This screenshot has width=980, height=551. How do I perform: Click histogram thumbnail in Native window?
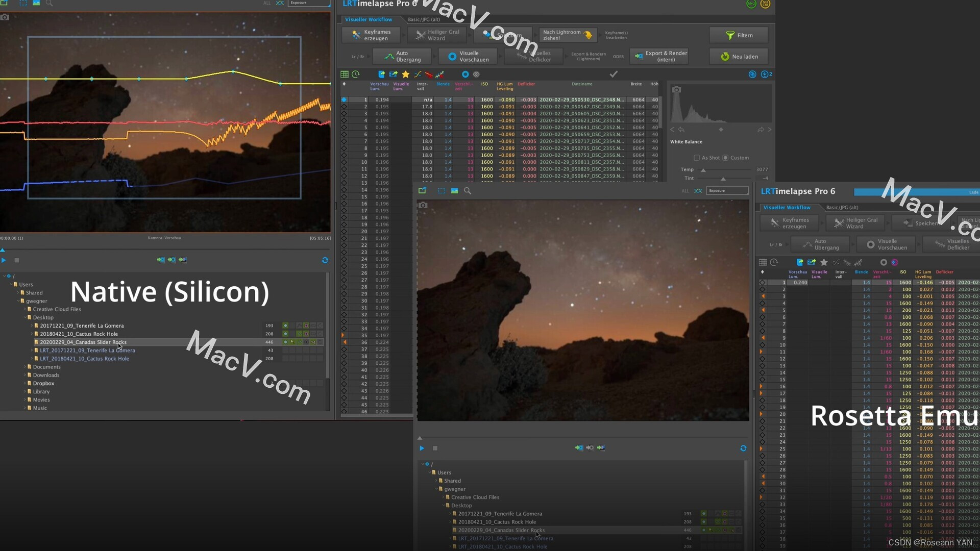(x=721, y=105)
